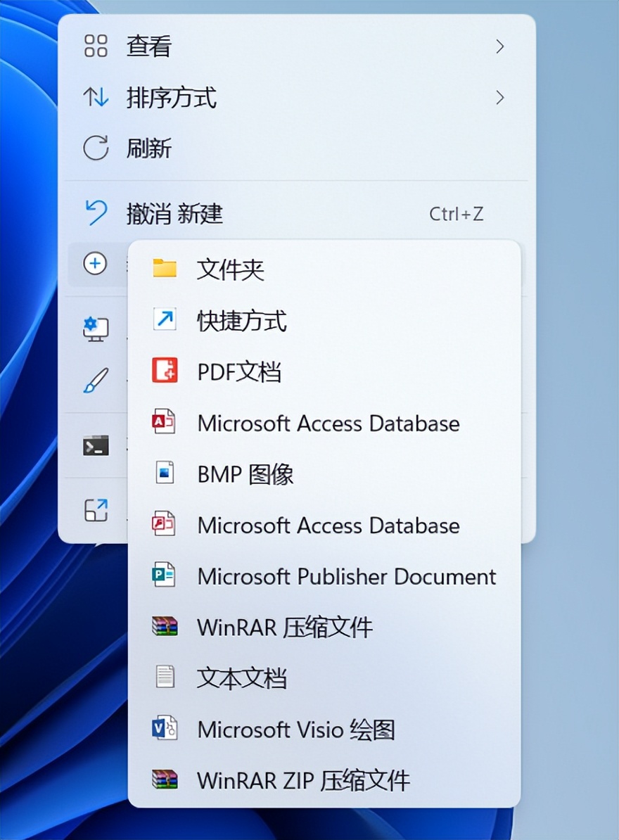Click the red PDF文档 icon
Image resolution: width=619 pixels, height=840 pixels.
[163, 371]
